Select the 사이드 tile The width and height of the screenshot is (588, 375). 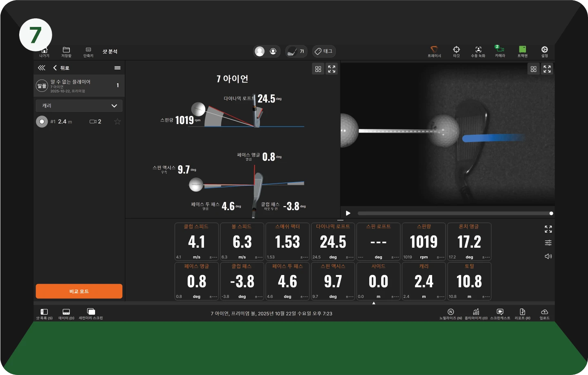coord(378,281)
